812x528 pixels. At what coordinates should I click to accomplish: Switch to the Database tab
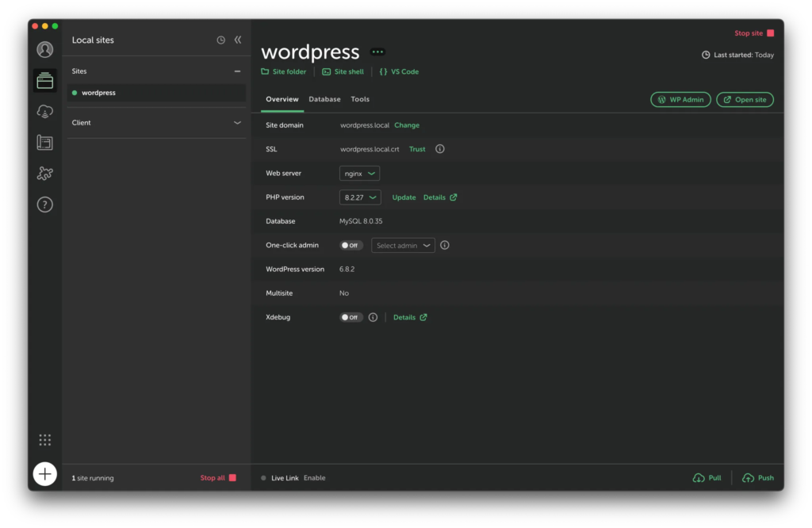pyautogui.click(x=324, y=99)
